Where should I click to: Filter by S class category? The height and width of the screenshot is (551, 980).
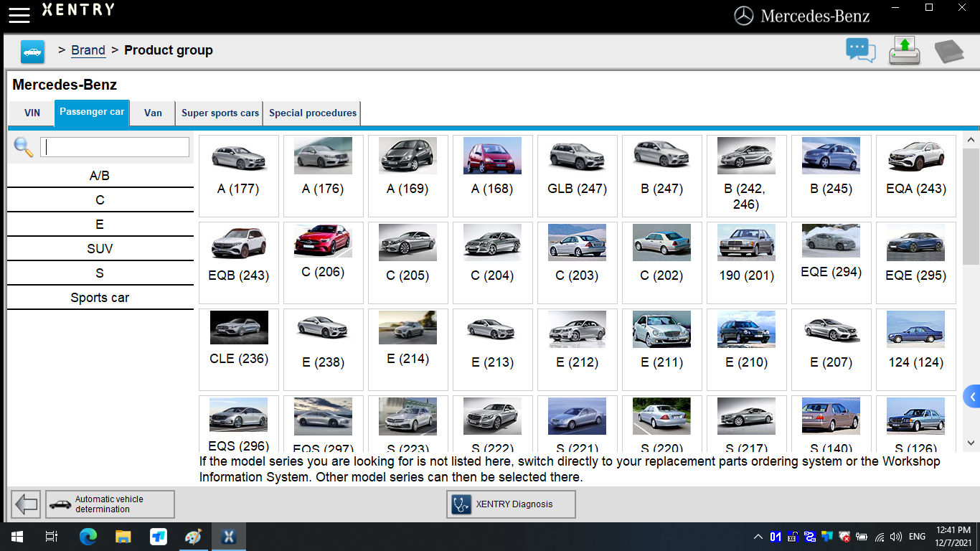point(100,273)
